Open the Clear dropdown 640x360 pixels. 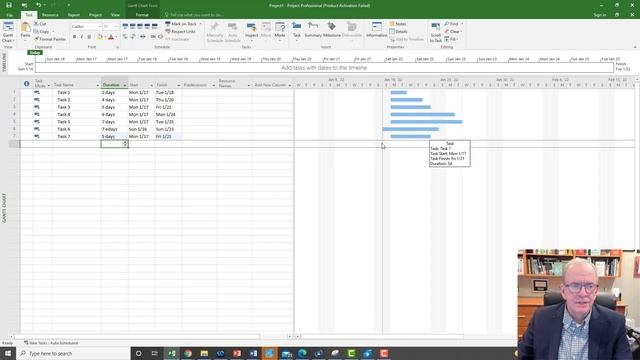tap(453, 31)
